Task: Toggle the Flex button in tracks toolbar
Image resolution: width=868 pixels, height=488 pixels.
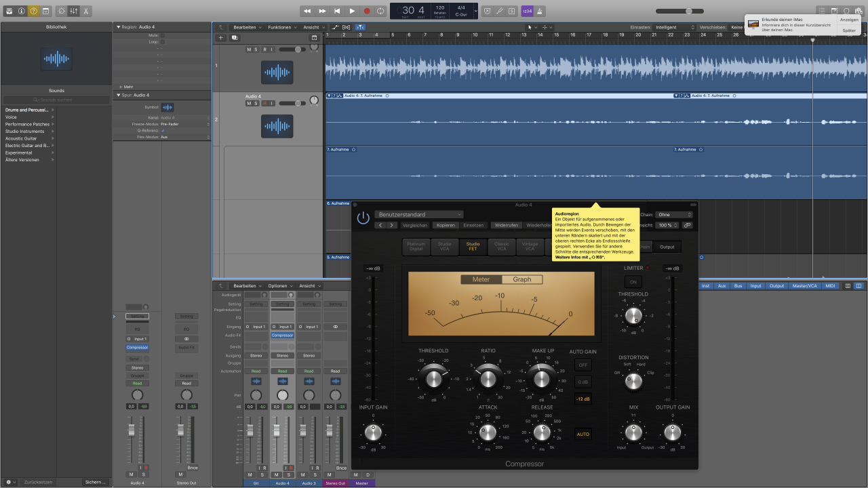Action: [x=347, y=27]
